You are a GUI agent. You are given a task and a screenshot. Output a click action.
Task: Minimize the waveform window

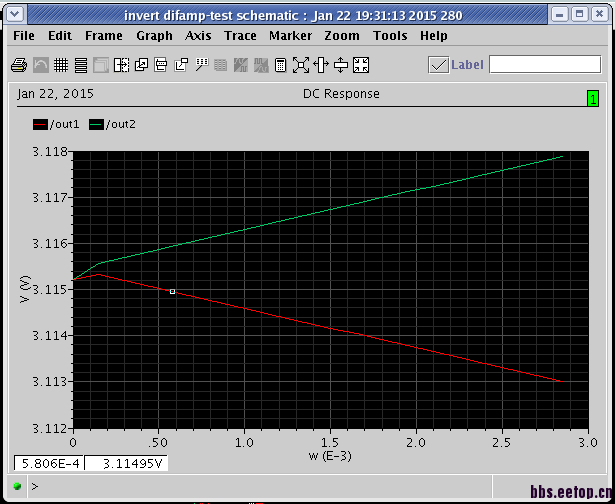(x=560, y=15)
